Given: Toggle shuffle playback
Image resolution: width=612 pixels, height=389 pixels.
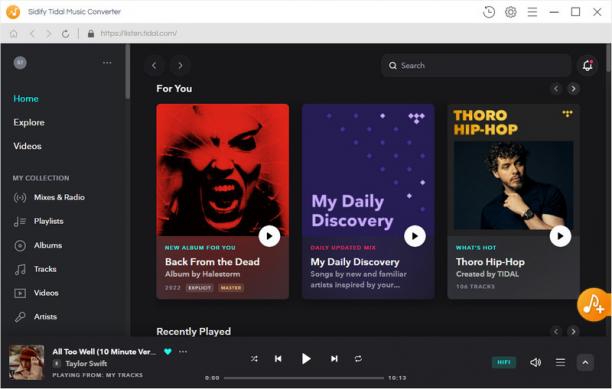Looking at the screenshot, I should (x=254, y=359).
